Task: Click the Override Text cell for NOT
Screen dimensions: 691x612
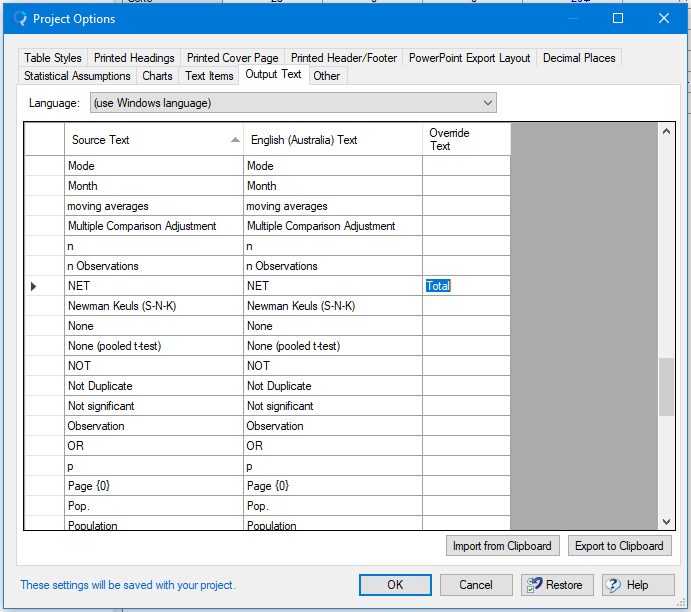Action: point(466,366)
